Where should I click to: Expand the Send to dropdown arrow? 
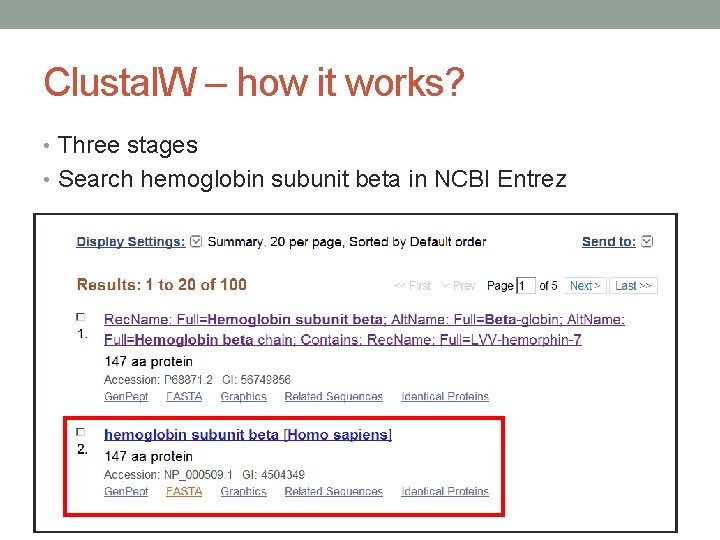647,242
